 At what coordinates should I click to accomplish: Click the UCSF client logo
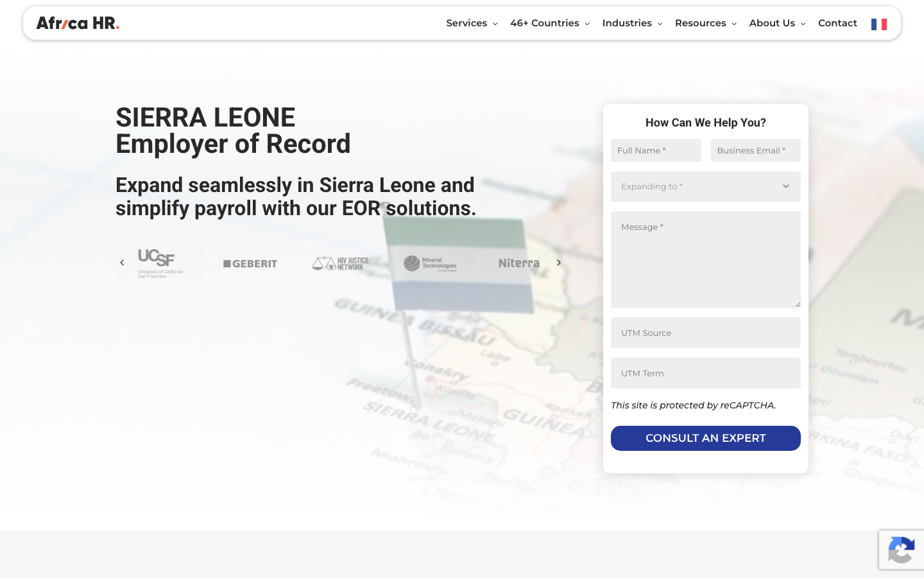click(160, 263)
